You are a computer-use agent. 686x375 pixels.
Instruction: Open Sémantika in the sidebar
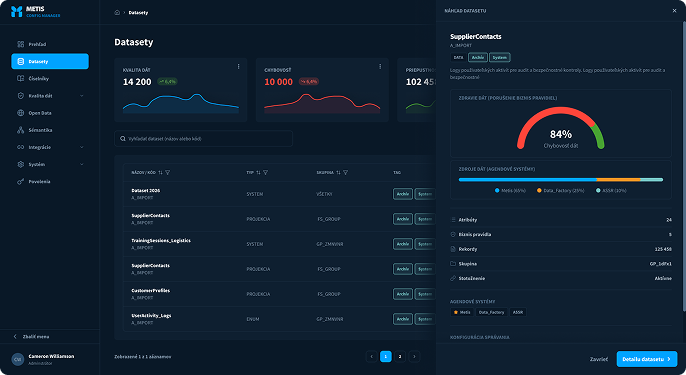pyautogui.click(x=50, y=130)
